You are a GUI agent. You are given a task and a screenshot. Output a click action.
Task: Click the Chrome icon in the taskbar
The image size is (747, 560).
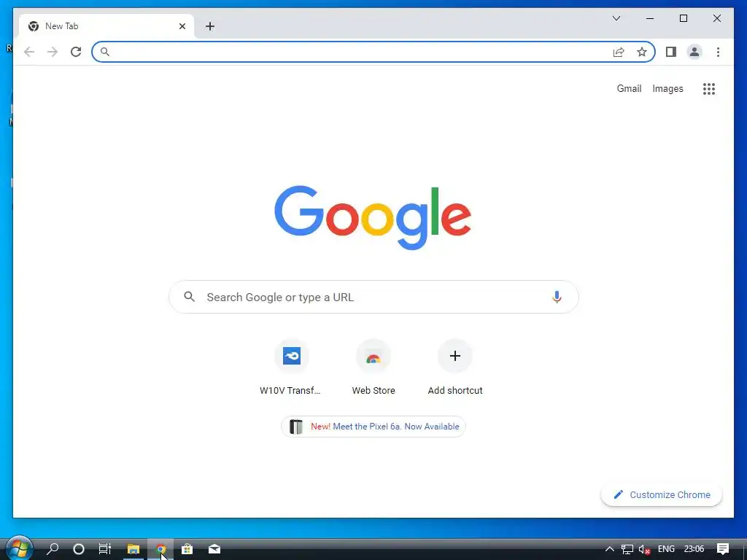(160, 549)
